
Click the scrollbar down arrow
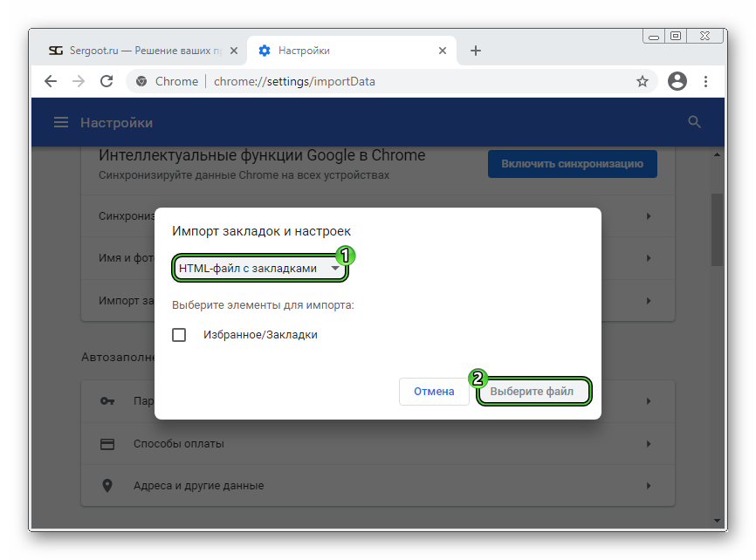click(x=717, y=521)
